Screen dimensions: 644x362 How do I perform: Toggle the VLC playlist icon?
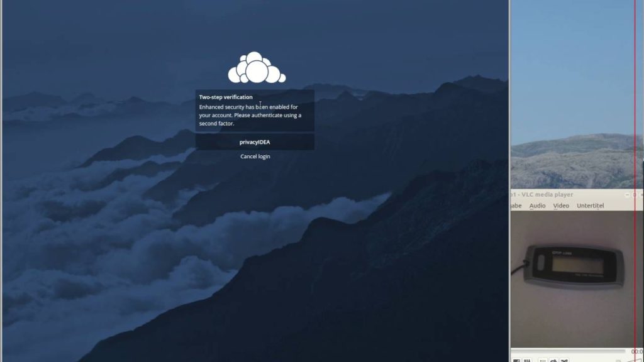coord(542,360)
